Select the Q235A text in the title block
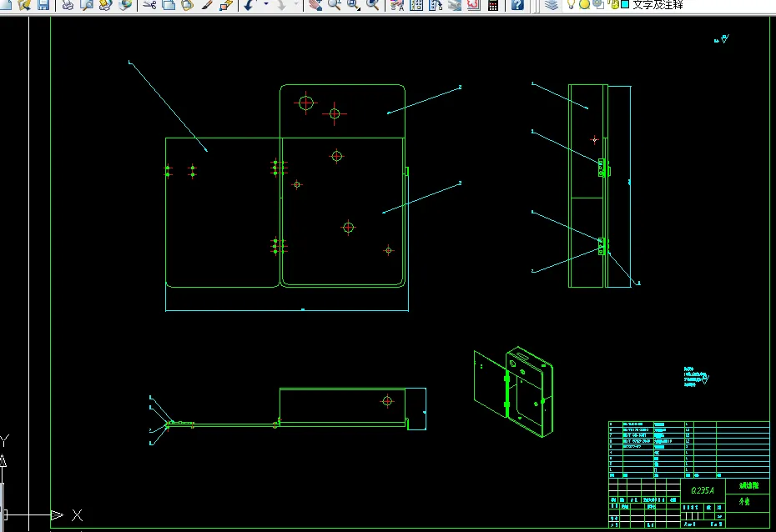Viewport: 776px width, 532px height. click(703, 490)
